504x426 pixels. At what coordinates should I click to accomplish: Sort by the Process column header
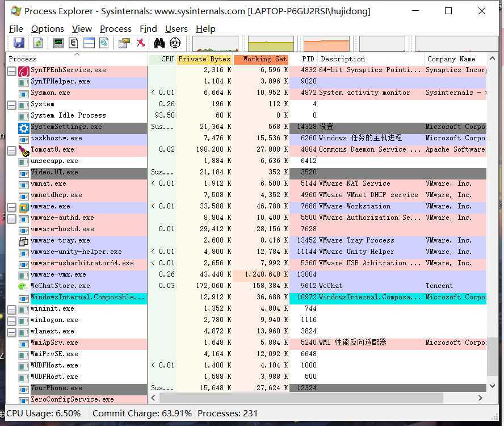point(77,59)
